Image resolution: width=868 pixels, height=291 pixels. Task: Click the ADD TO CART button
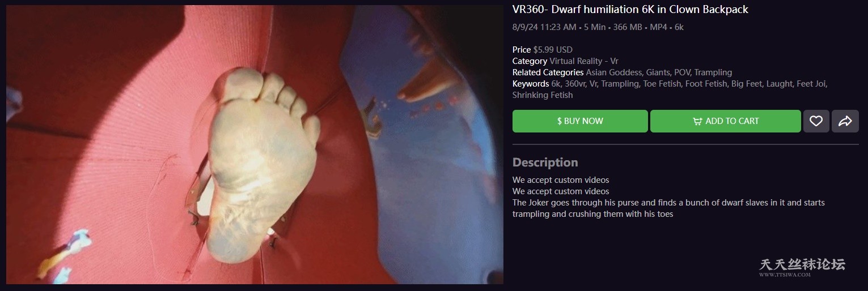point(726,121)
